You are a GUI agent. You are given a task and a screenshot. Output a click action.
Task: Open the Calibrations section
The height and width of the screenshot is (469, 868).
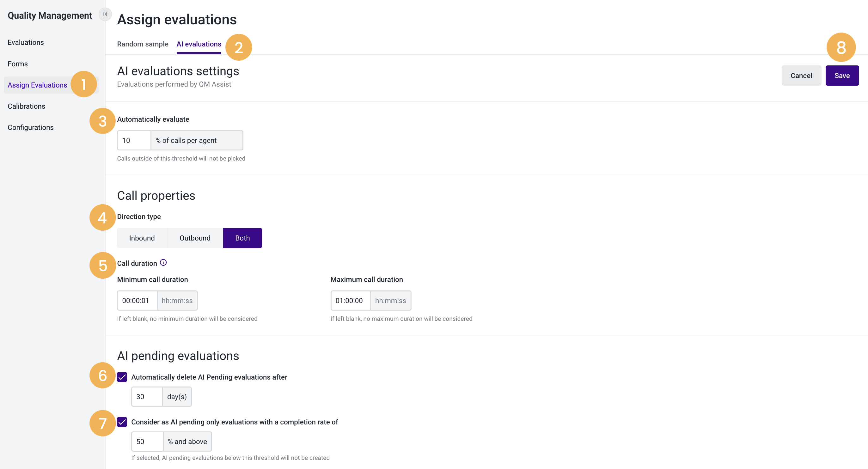(x=26, y=106)
